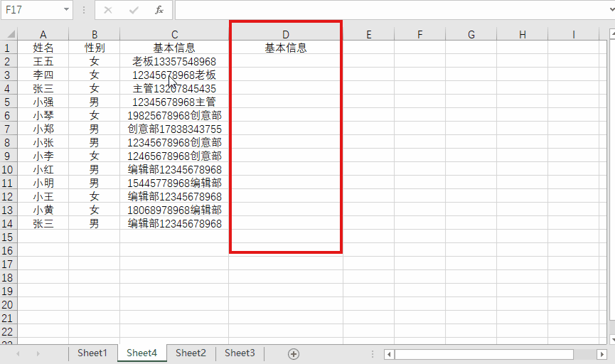Click cell containing 小黄
The width and height of the screenshot is (615, 364).
click(x=43, y=210)
